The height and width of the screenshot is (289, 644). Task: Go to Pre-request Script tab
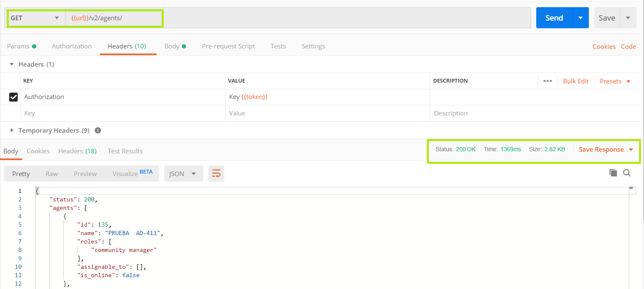(228, 46)
